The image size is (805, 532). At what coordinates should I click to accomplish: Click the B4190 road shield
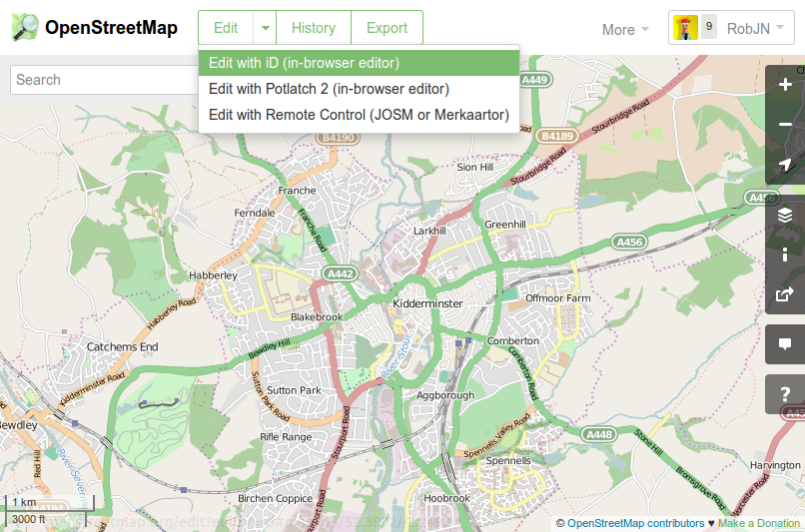tap(339, 138)
